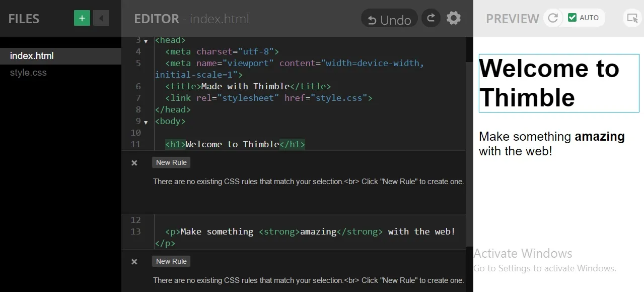This screenshot has height=292, width=644.
Task: Select index.html in the file list
Action: pyautogui.click(x=32, y=55)
